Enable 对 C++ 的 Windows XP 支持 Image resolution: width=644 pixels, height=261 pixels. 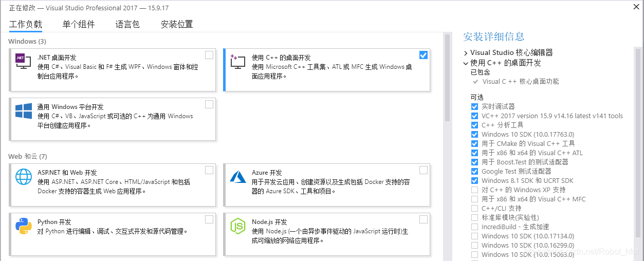tap(474, 190)
